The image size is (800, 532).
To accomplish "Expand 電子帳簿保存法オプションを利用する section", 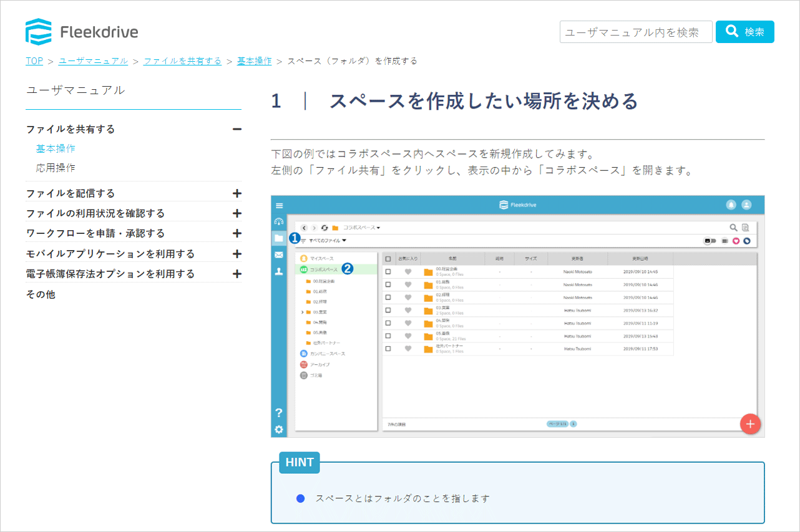I will pos(237,274).
